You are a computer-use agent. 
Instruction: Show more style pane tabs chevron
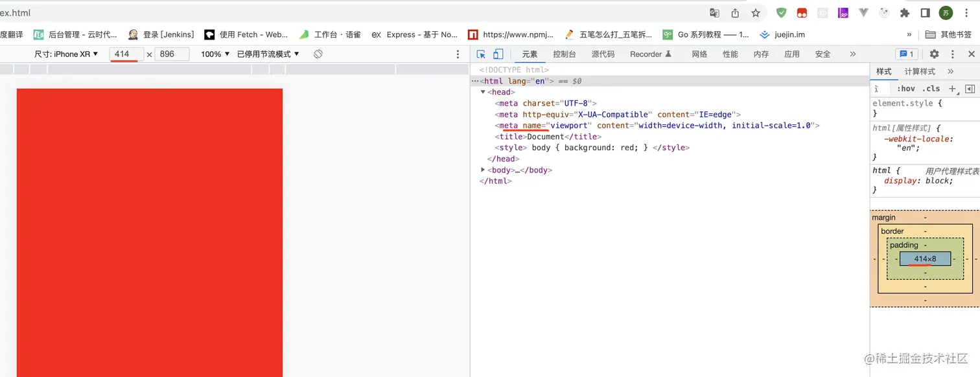point(950,71)
